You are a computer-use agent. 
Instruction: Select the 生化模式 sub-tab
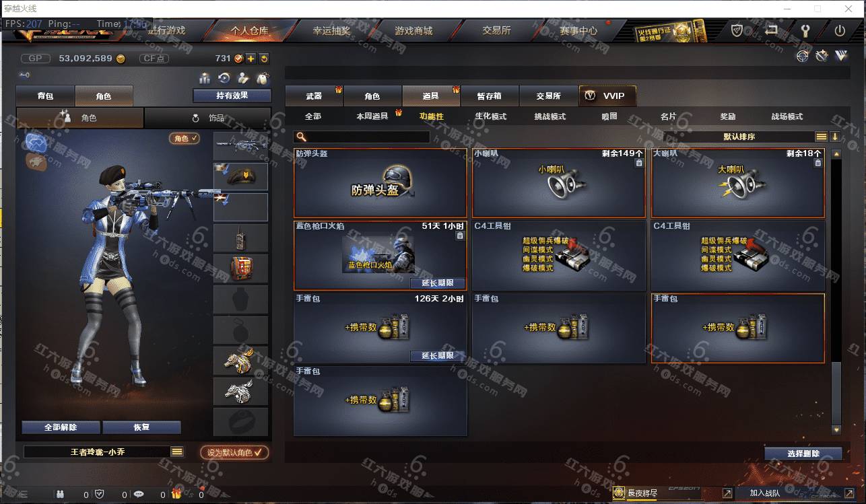490,116
